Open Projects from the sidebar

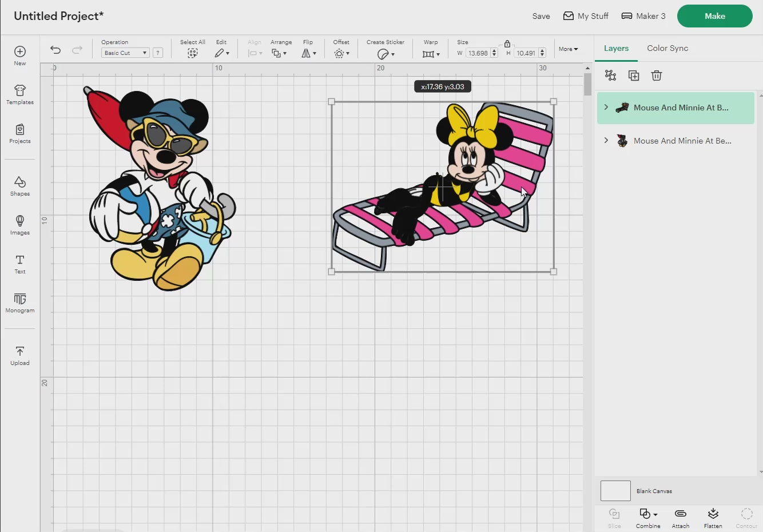(x=20, y=133)
